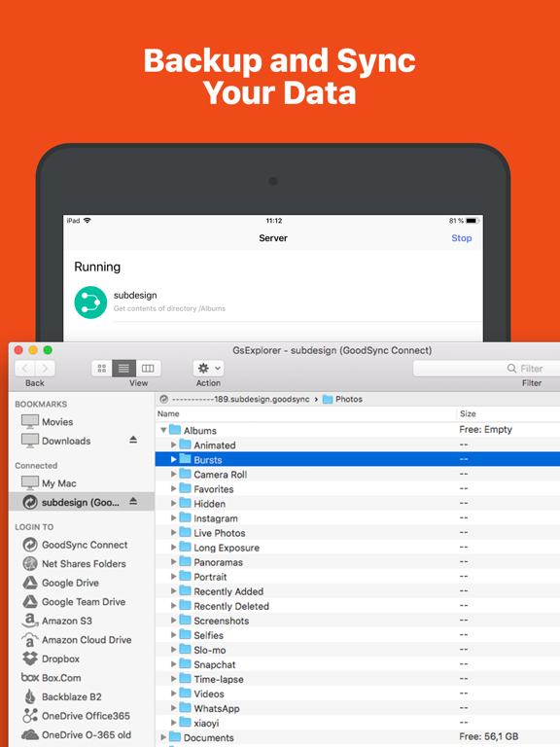Select the Recently Deleted folder row
This screenshot has width=560, height=747.
358,606
